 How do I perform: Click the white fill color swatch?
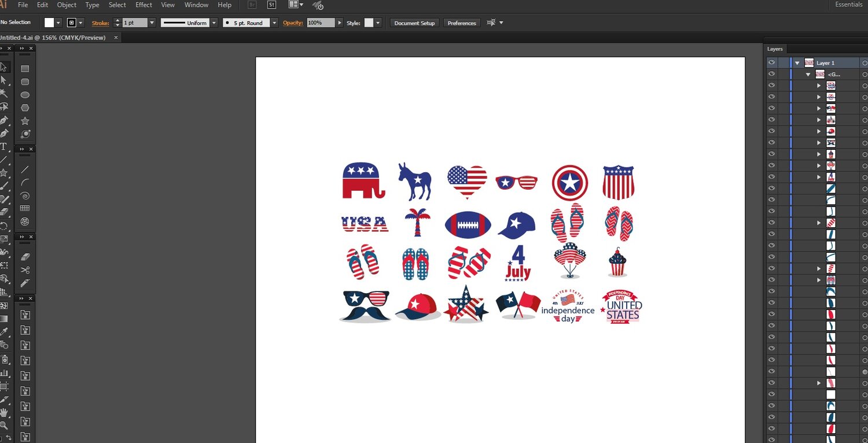[49, 23]
